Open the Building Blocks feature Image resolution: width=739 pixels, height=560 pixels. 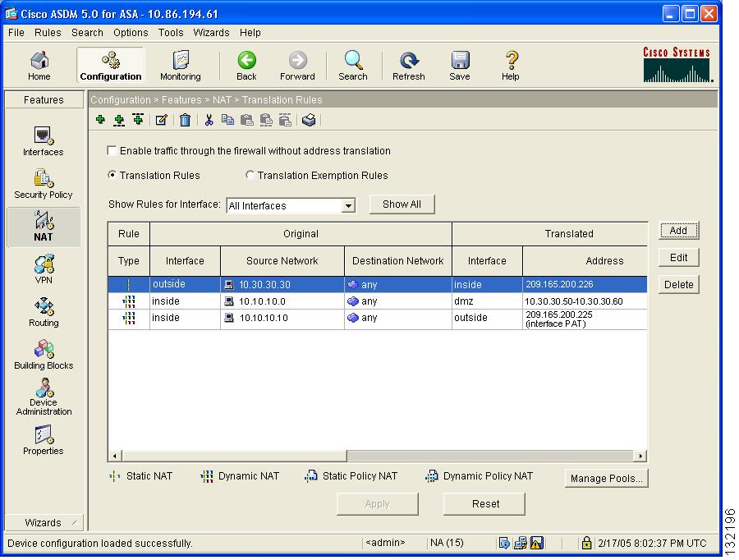pyautogui.click(x=44, y=355)
